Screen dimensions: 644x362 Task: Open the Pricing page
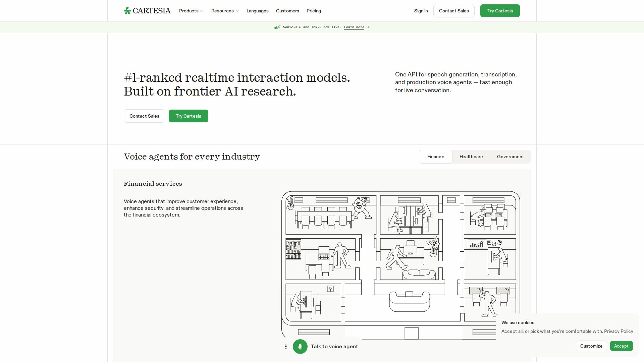pyautogui.click(x=314, y=11)
